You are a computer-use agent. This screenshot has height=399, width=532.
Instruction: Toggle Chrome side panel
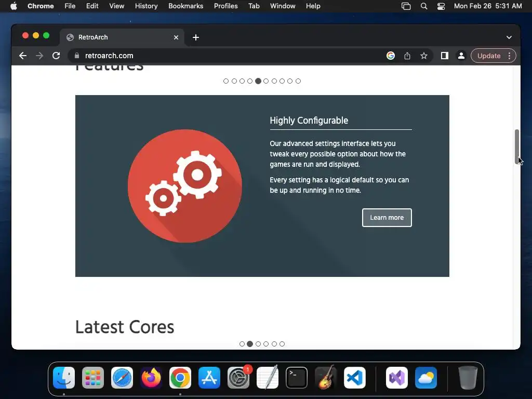click(445, 56)
